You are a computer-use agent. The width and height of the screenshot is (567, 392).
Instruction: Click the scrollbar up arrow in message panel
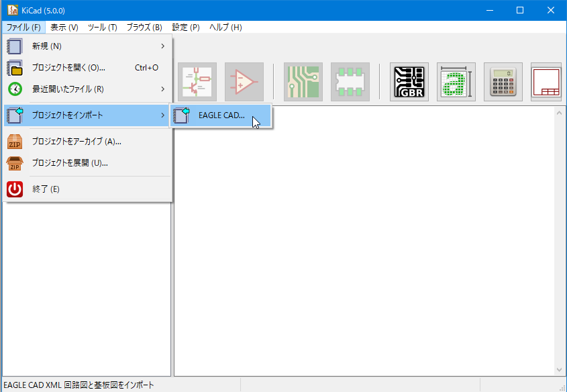(x=559, y=113)
